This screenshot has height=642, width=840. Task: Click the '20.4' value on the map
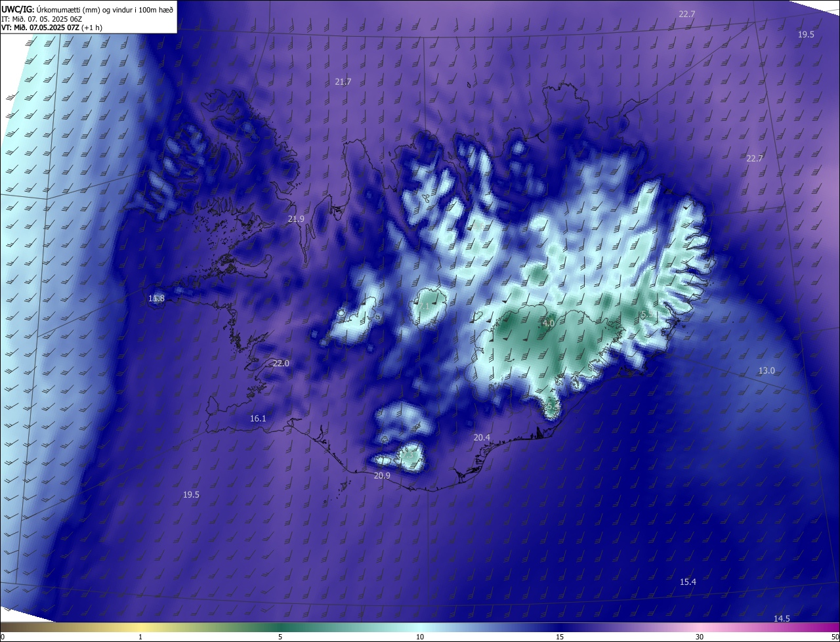click(x=482, y=438)
